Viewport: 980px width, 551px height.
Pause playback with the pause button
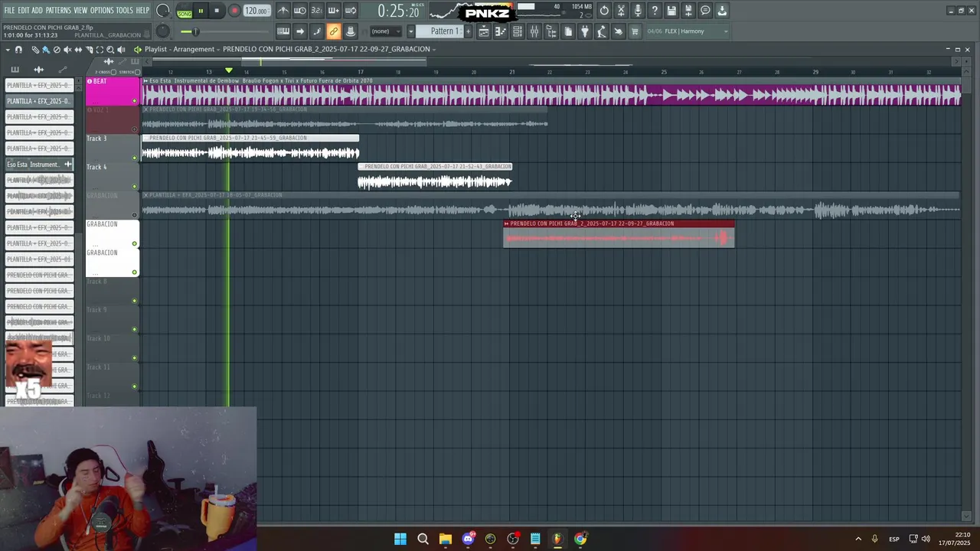(x=201, y=11)
